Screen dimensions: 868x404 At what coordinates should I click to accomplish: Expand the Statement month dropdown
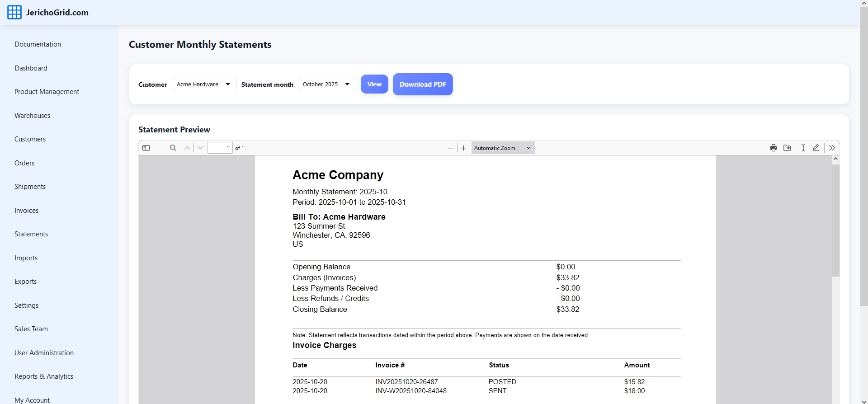[326, 85]
